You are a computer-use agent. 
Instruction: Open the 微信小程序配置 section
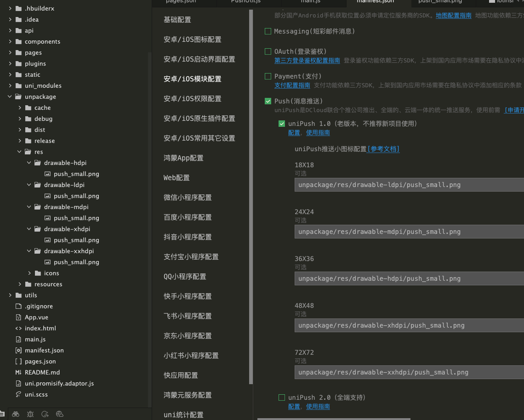point(188,198)
